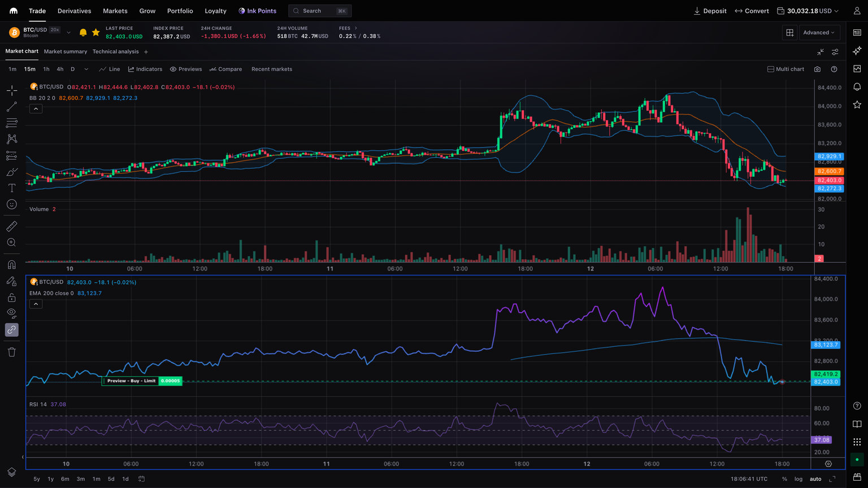The height and width of the screenshot is (488, 868).
Task: Select the ruler measure tool
Action: (x=12, y=226)
